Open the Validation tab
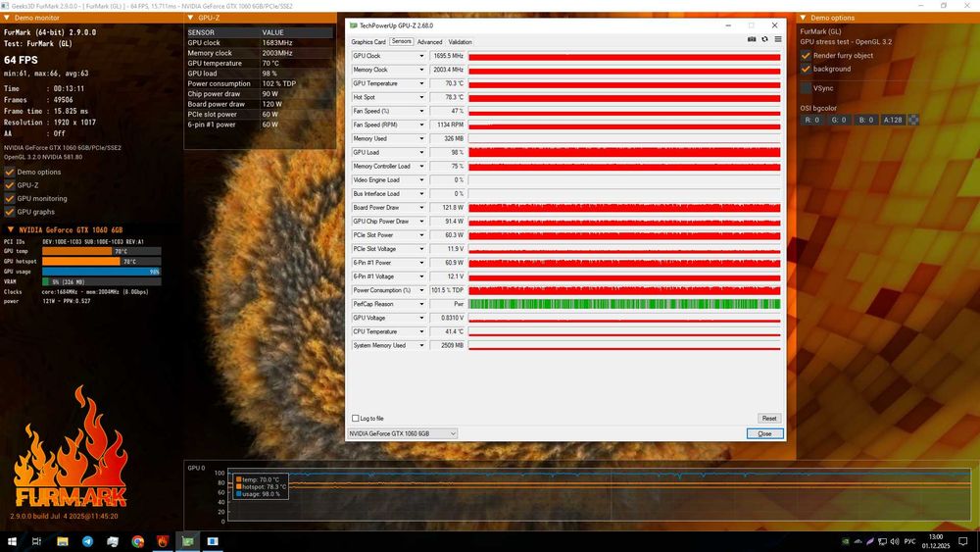This screenshot has width=980, height=552. click(x=460, y=42)
